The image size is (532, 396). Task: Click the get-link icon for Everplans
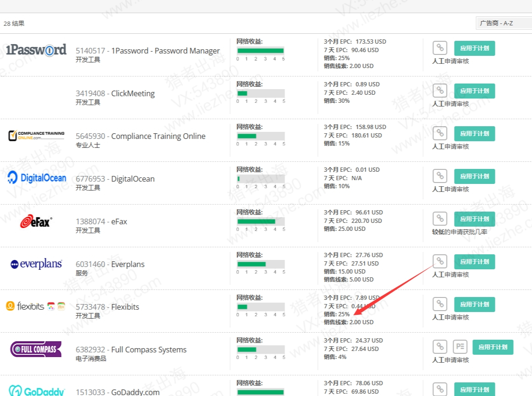pos(439,261)
